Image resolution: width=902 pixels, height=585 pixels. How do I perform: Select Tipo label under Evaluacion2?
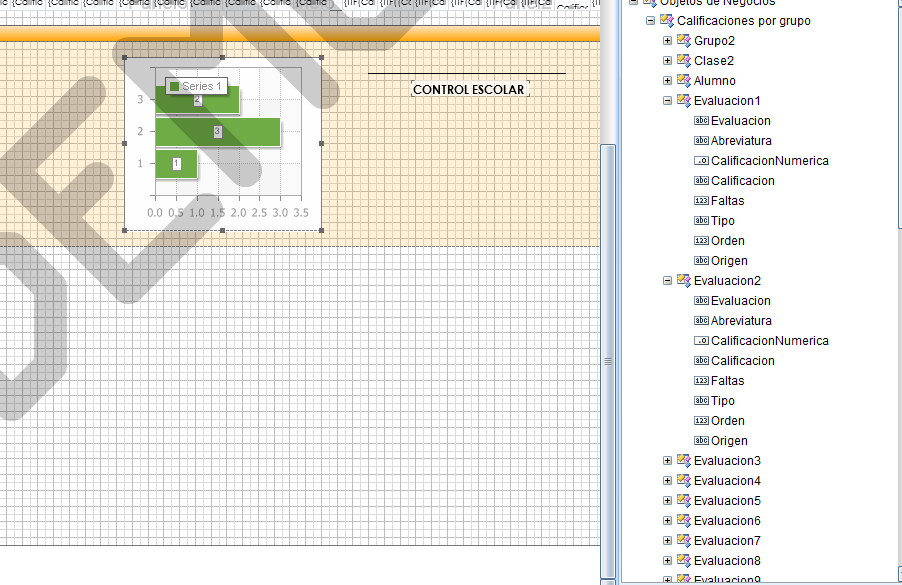tap(723, 401)
